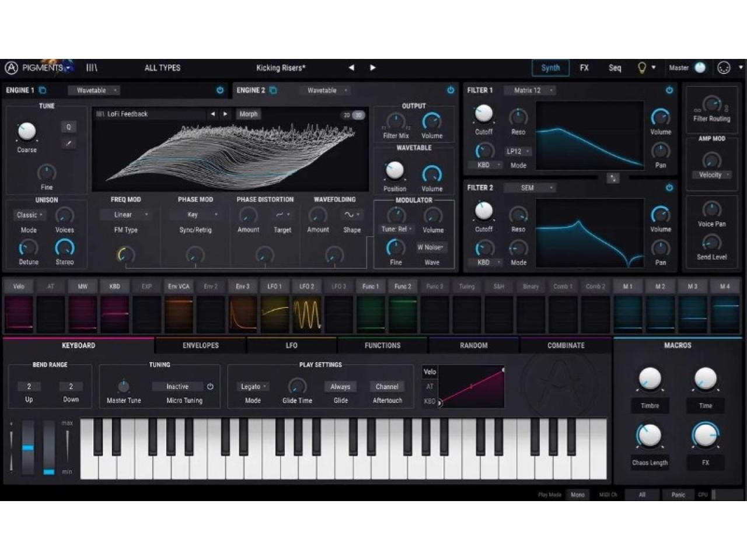Go to the previous preset arrow

click(x=351, y=68)
